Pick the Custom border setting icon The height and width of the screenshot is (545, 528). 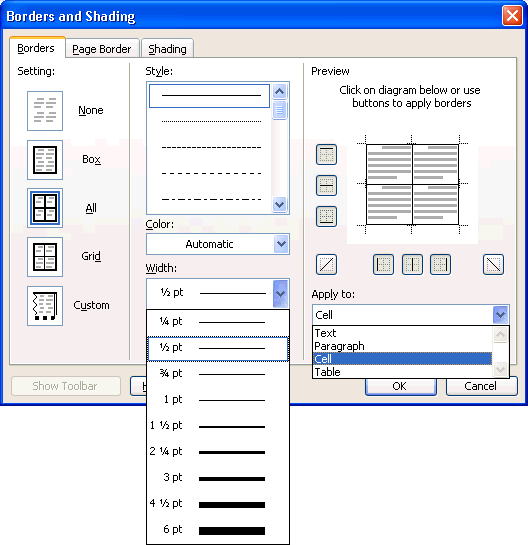[x=45, y=306]
